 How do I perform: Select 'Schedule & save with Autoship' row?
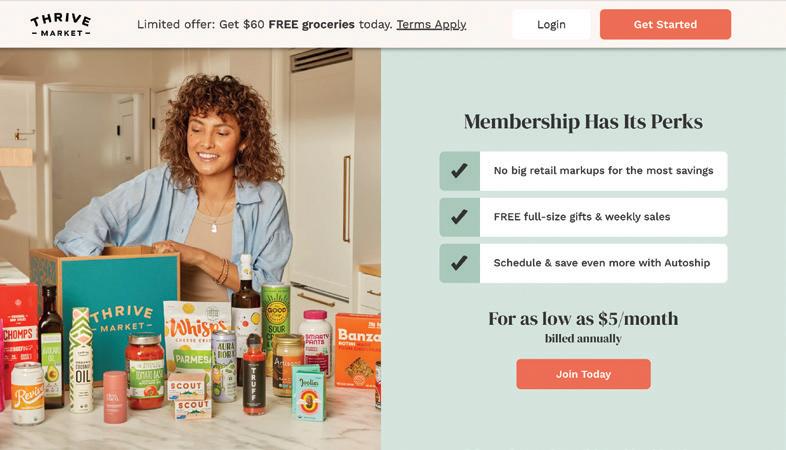[x=583, y=263]
